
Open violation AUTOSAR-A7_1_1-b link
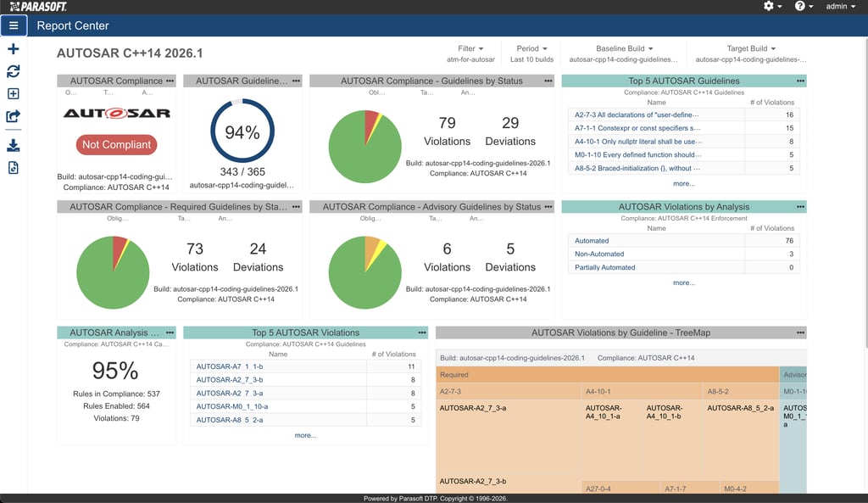click(230, 366)
